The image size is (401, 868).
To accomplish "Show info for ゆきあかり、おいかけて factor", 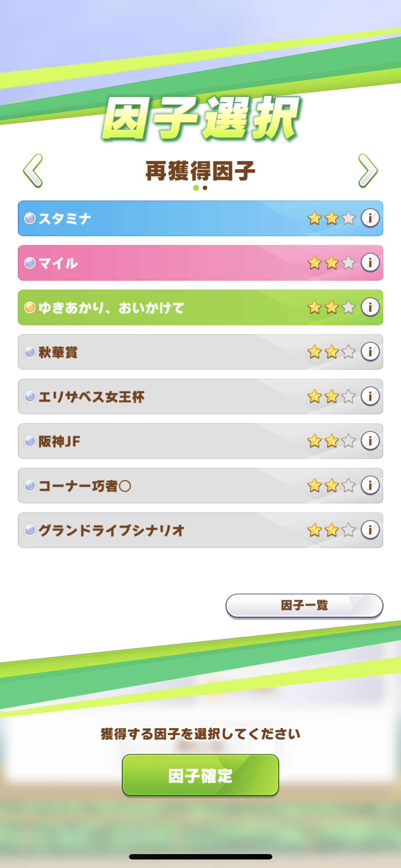I will pyautogui.click(x=370, y=307).
